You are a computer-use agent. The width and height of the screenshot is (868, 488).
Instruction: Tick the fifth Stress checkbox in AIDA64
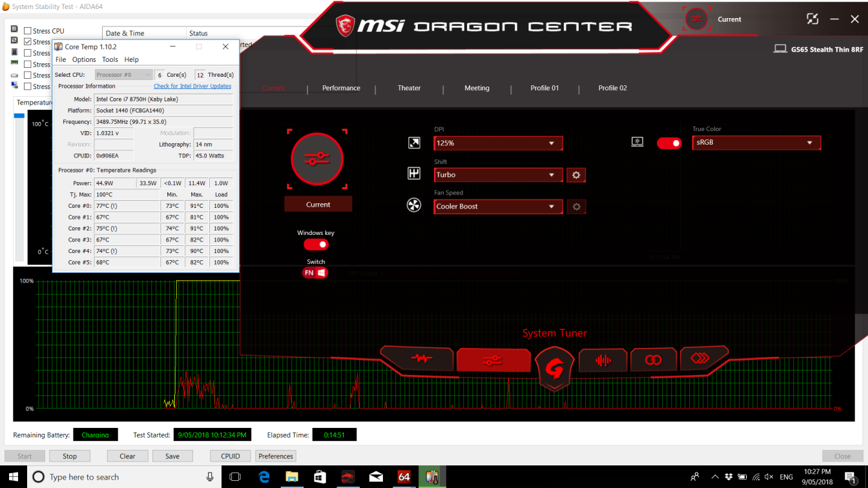coord(28,75)
